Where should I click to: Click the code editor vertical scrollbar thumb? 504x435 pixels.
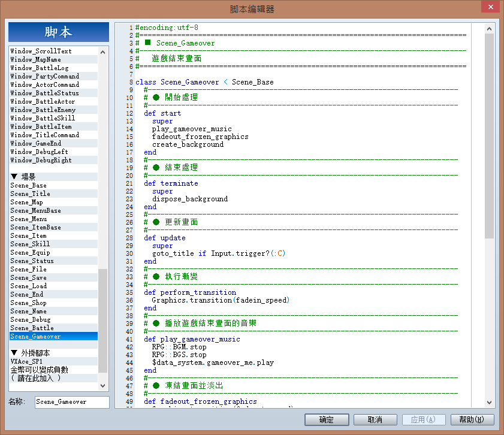pyautogui.click(x=489, y=136)
